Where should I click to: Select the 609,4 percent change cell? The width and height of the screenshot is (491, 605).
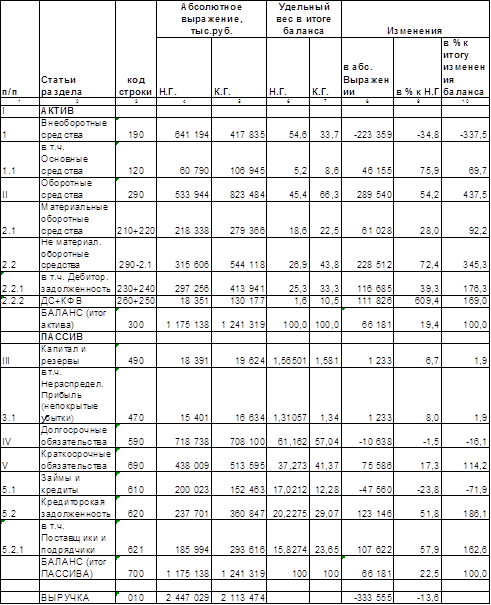(x=417, y=301)
